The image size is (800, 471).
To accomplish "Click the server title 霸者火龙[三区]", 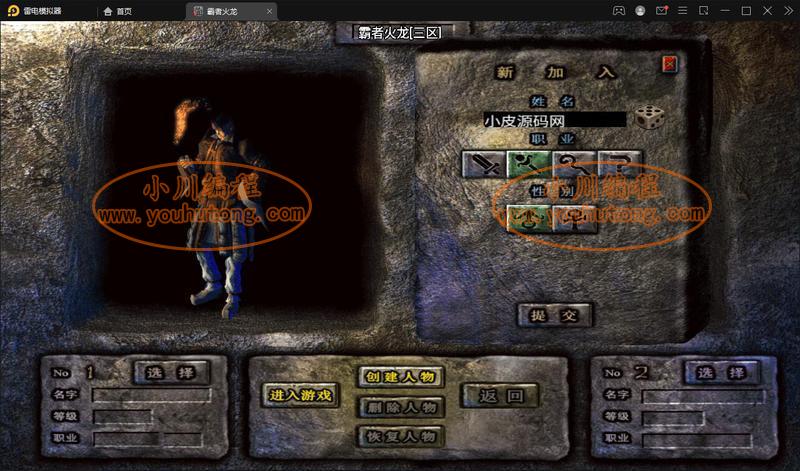I will tap(399, 33).
